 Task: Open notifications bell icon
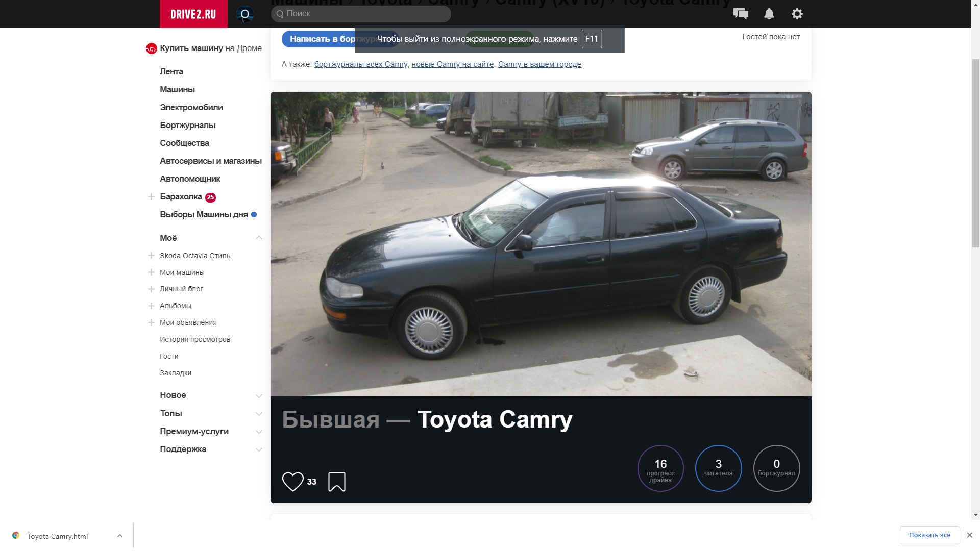(769, 14)
